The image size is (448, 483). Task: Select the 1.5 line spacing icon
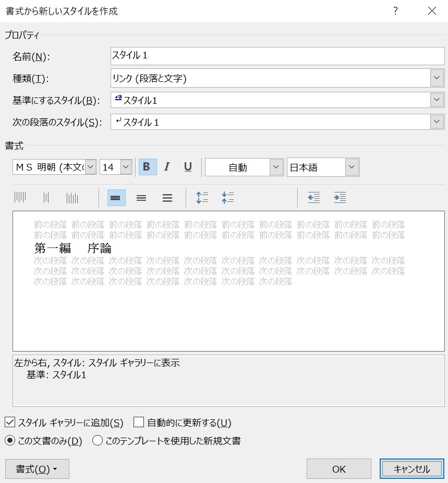click(141, 198)
